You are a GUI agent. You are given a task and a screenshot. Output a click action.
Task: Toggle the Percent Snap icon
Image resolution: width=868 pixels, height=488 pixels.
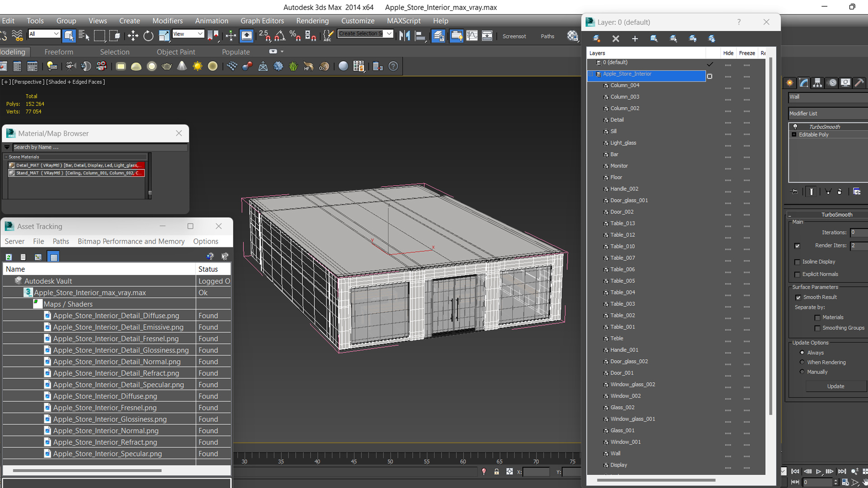[295, 36]
